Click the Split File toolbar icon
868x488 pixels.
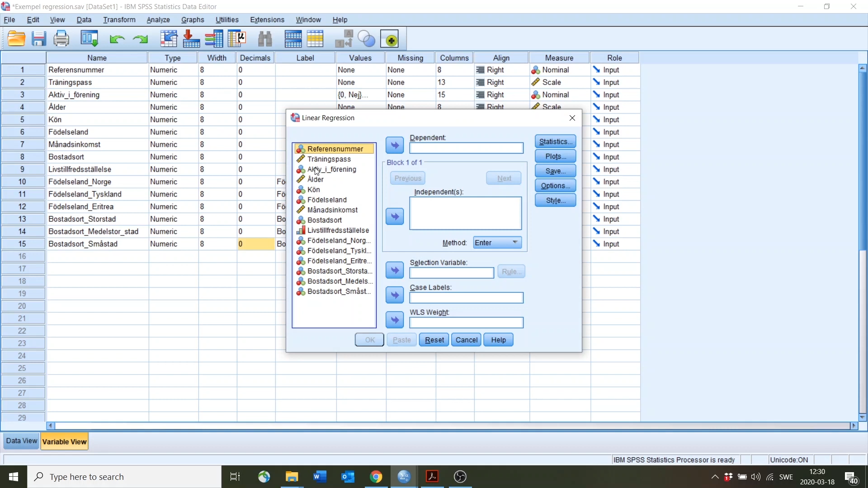coord(293,39)
